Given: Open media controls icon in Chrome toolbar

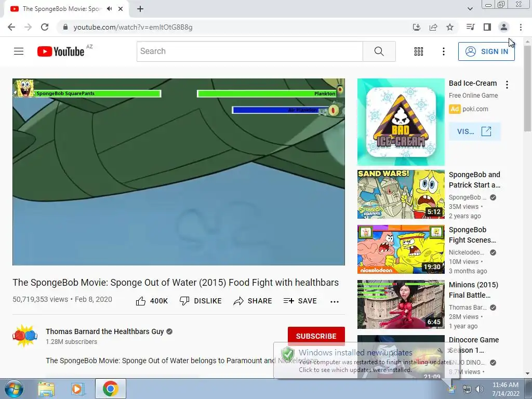Looking at the screenshot, I should (x=470, y=27).
